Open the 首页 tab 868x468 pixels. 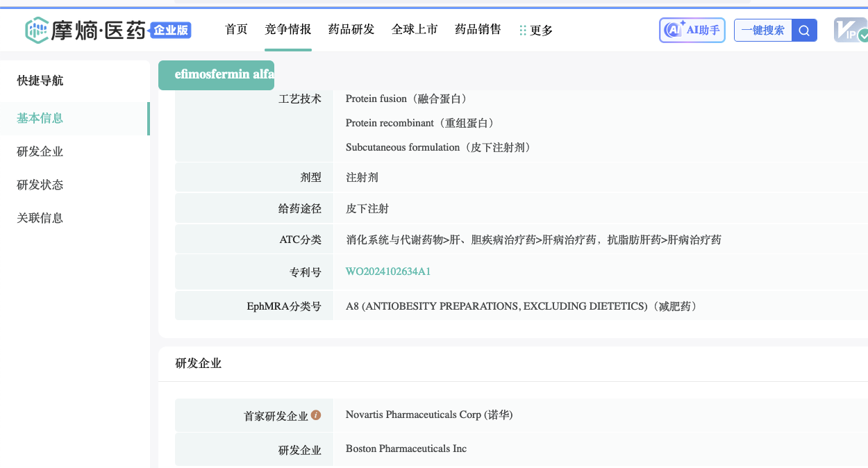(x=236, y=29)
